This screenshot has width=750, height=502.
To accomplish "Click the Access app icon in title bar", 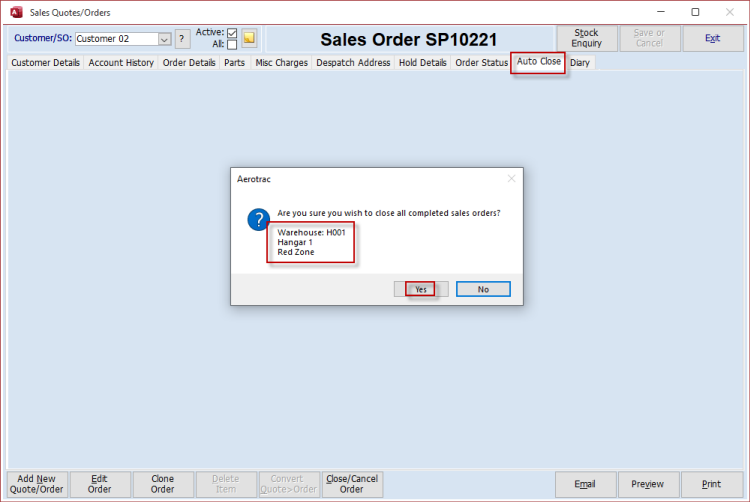I will (15, 12).
